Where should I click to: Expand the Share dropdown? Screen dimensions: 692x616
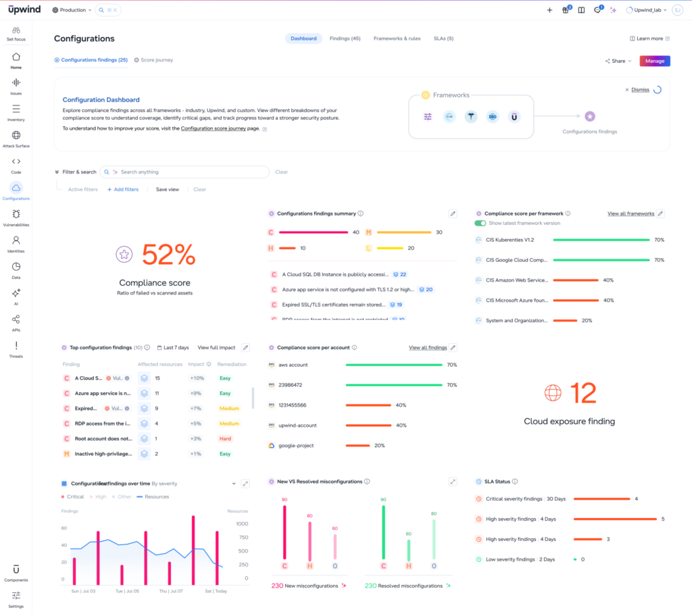coord(618,61)
